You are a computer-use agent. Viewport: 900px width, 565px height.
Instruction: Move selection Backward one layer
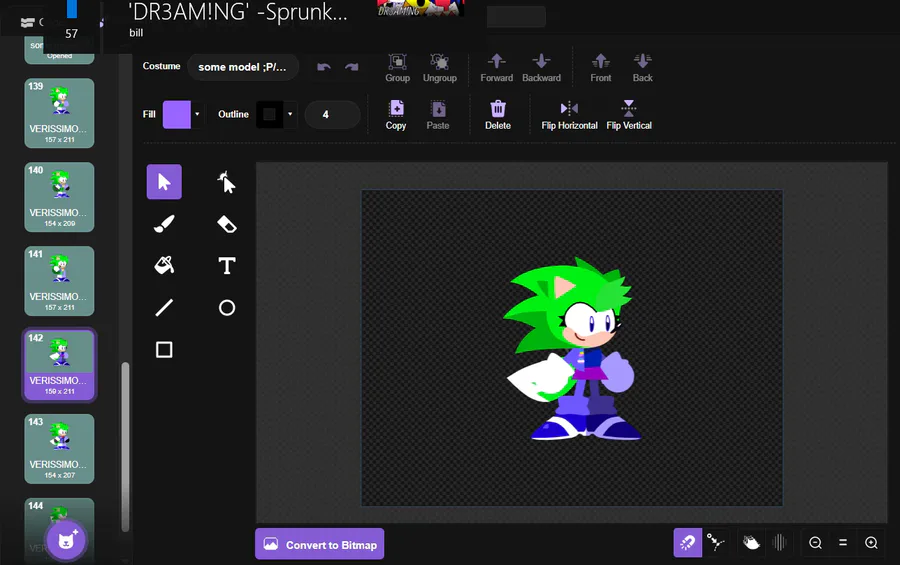pos(541,68)
